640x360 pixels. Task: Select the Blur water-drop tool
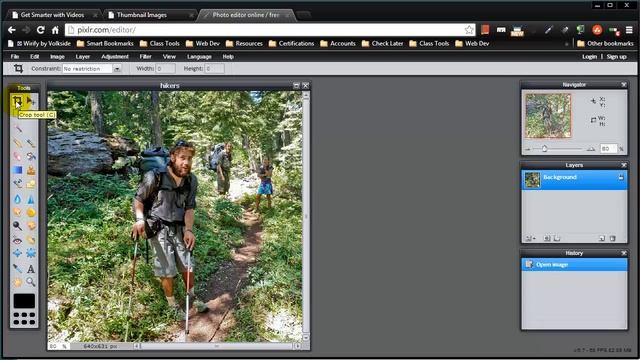18,199
